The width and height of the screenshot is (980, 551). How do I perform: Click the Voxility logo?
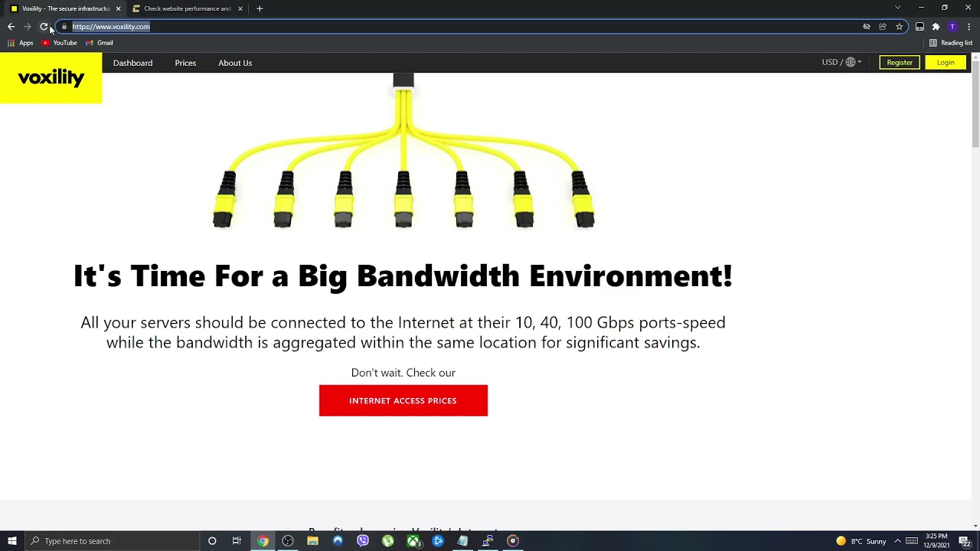click(51, 77)
